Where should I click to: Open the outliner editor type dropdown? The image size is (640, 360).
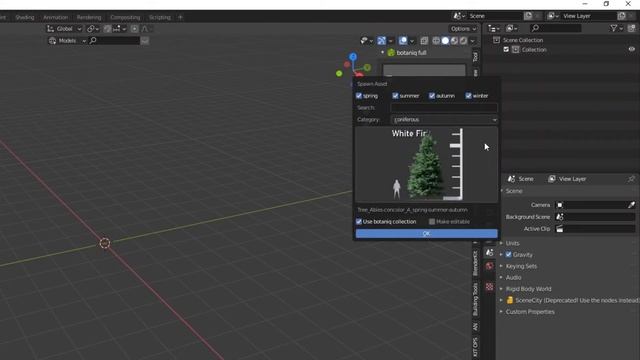tap(493, 29)
